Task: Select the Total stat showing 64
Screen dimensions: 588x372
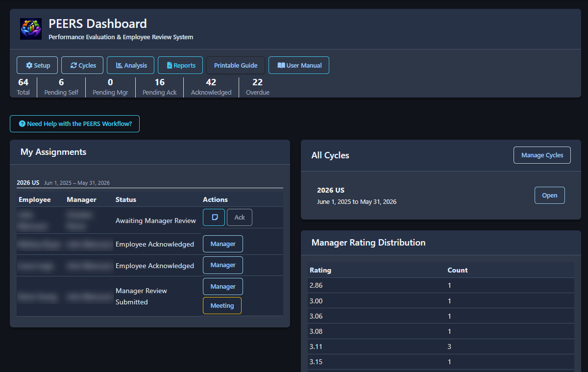Action: coord(23,87)
